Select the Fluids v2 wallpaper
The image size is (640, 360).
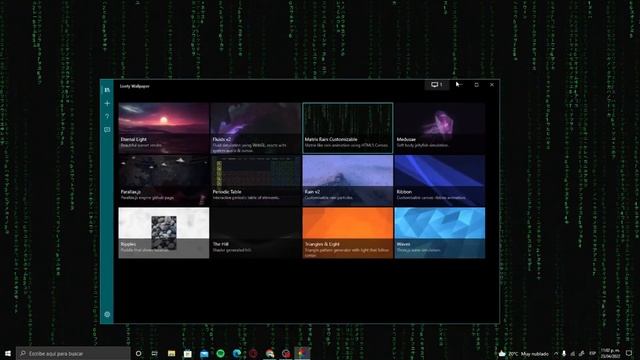[256, 128]
